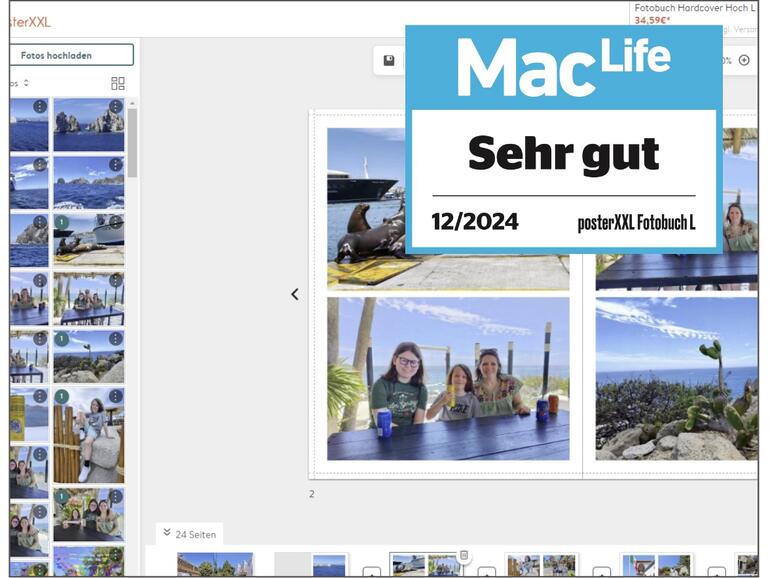Click usage count badge on sea lions thumbnail

[x=61, y=222]
